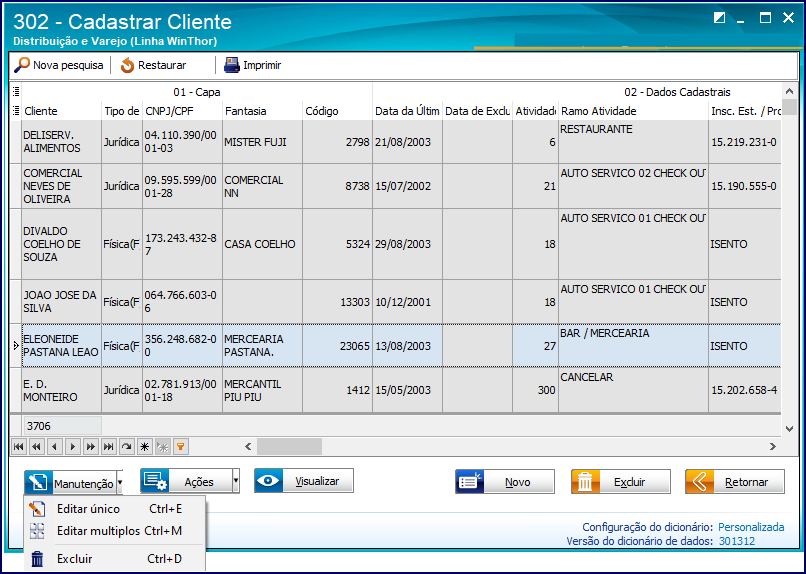Click the MISTER FUJI fantasia cell
The image size is (806, 574).
pos(263,142)
